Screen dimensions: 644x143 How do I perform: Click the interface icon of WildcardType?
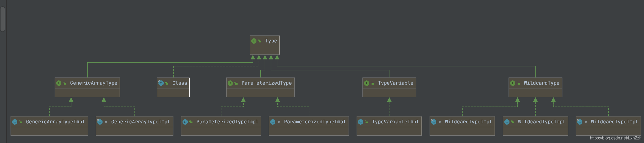pos(513,83)
